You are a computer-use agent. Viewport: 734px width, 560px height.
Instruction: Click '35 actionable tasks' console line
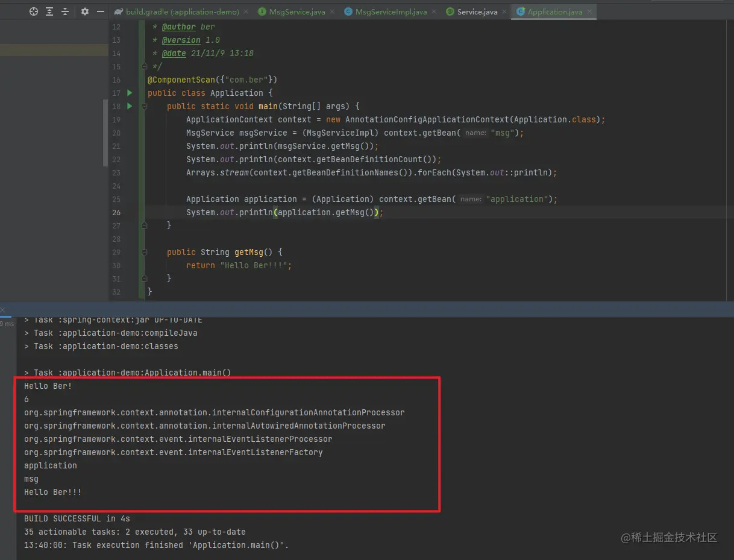135,532
